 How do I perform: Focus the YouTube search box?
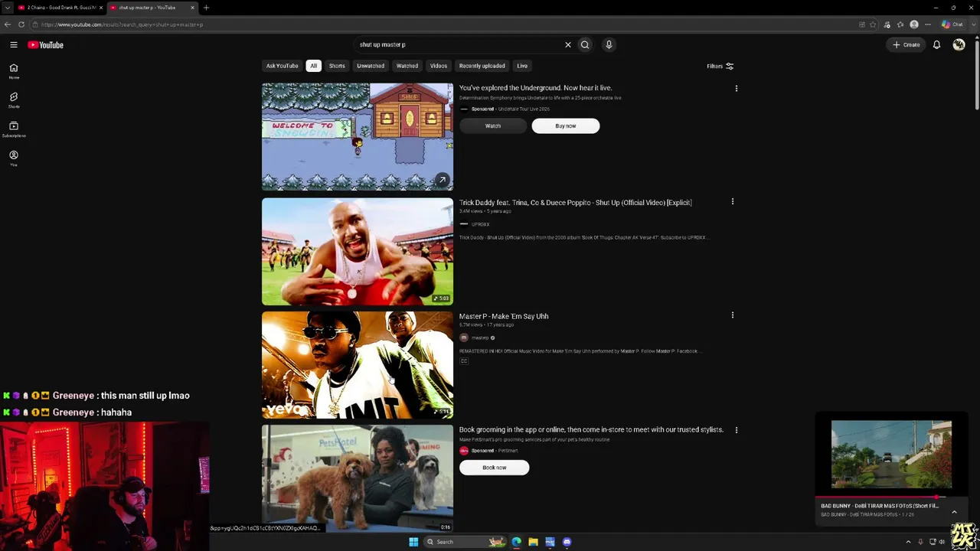(x=459, y=44)
